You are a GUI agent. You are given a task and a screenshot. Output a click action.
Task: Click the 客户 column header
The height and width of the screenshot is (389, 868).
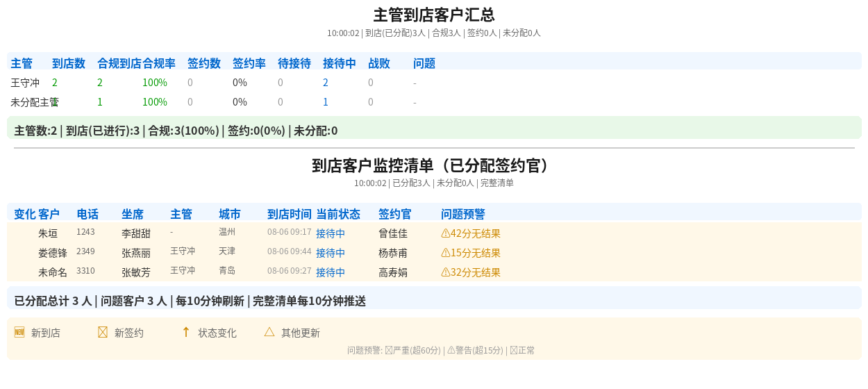click(x=49, y=214)
